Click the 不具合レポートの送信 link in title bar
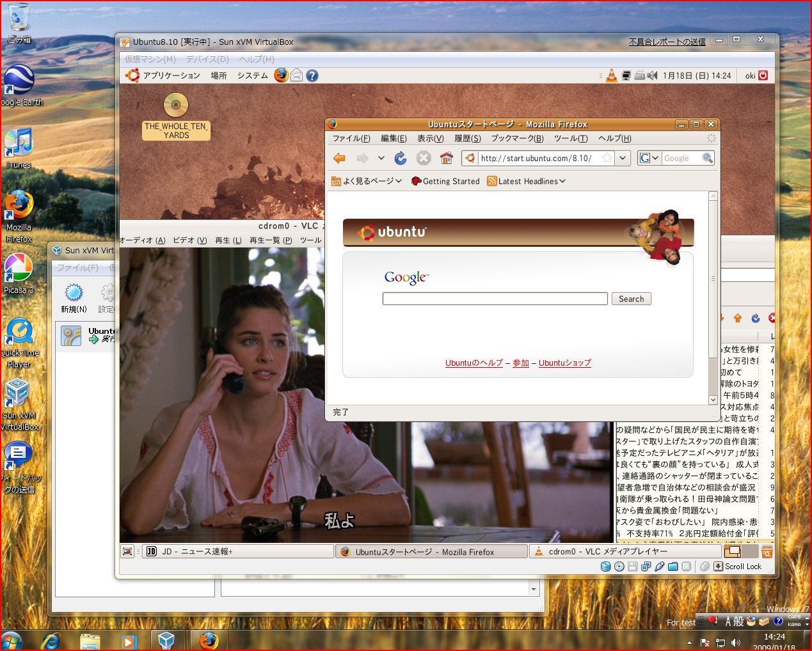Viewport: 812px width, 651px height. point(667,42)
